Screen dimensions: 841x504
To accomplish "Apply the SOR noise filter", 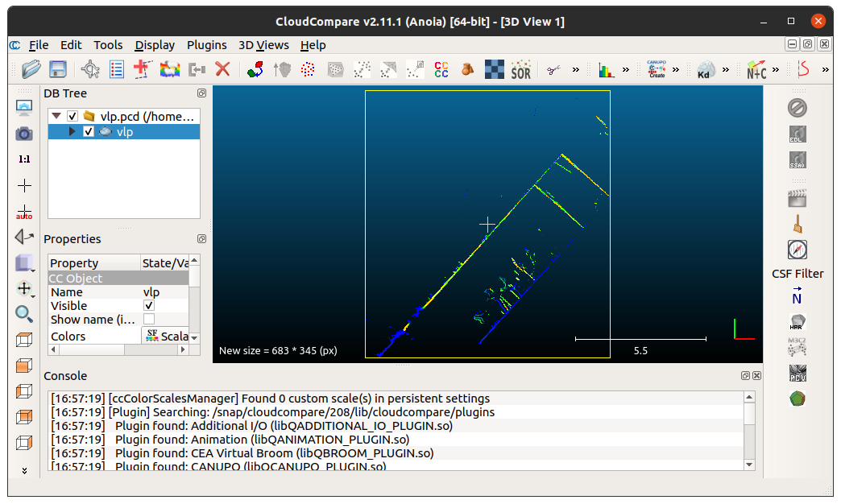I will (520, 70).
